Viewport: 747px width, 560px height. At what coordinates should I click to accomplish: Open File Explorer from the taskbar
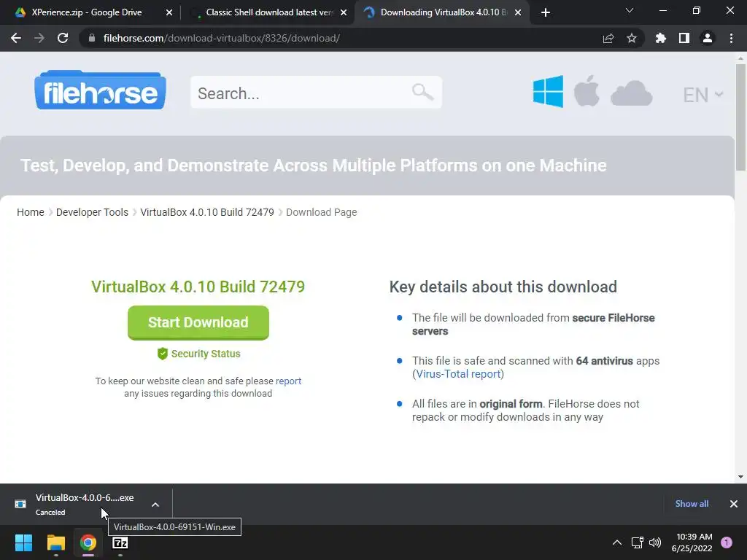pos(55,542)
